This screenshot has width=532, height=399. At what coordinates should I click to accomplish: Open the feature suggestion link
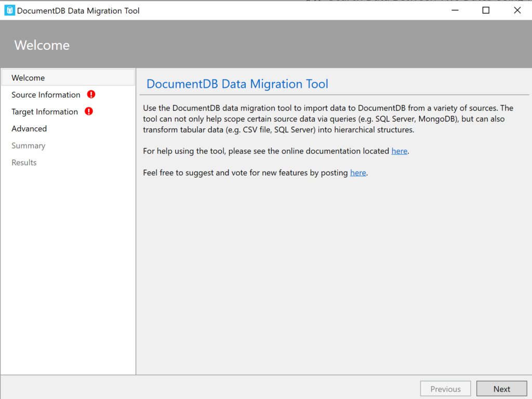(x=358, y=172)
